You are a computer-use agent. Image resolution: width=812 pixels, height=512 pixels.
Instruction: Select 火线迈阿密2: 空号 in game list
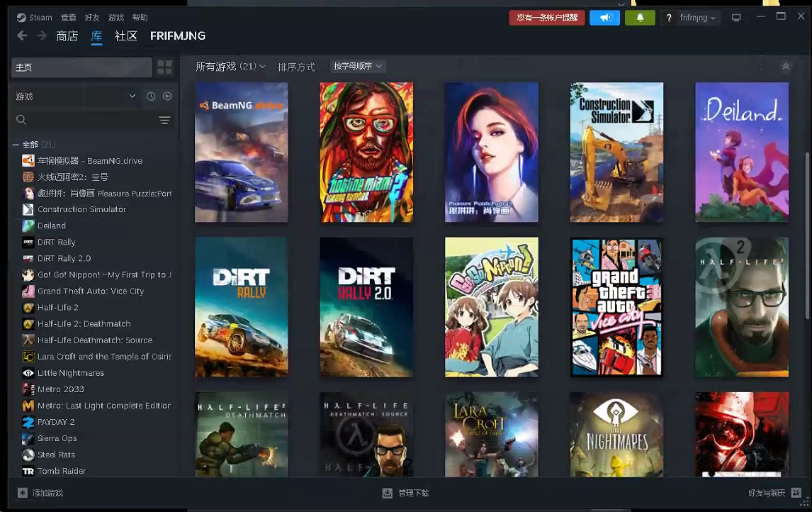[x=72, y=177]
